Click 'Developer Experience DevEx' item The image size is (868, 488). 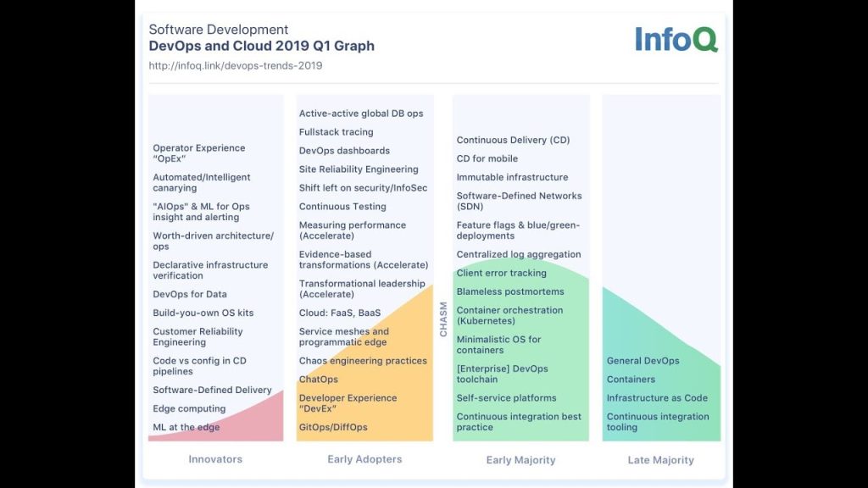[348, 403]
